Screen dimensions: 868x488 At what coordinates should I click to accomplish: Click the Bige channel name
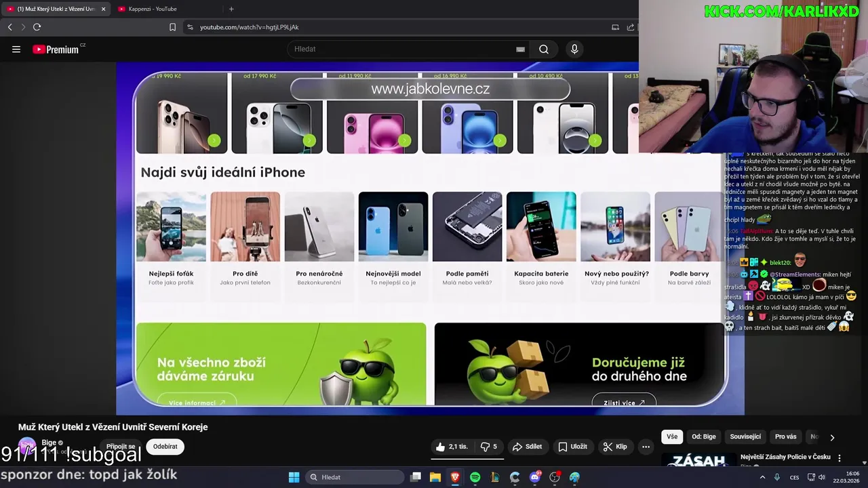[x=49, y=443]
